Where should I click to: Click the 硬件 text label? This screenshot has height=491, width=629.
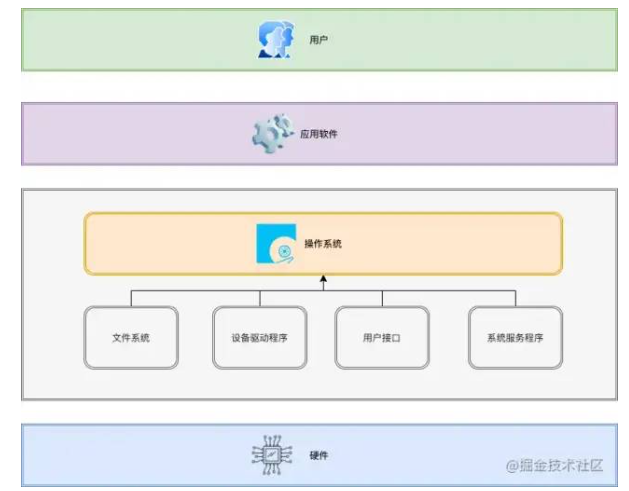319,456
